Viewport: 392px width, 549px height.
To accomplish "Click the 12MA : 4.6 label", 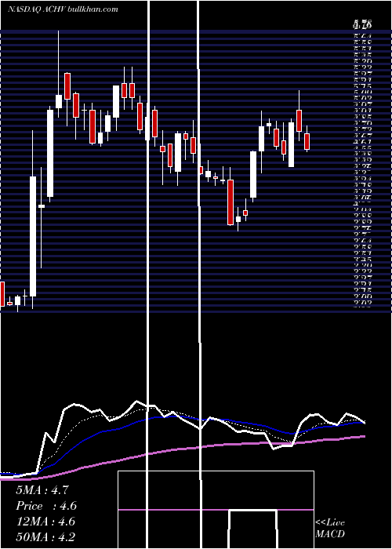I will [x=45, y=522].
